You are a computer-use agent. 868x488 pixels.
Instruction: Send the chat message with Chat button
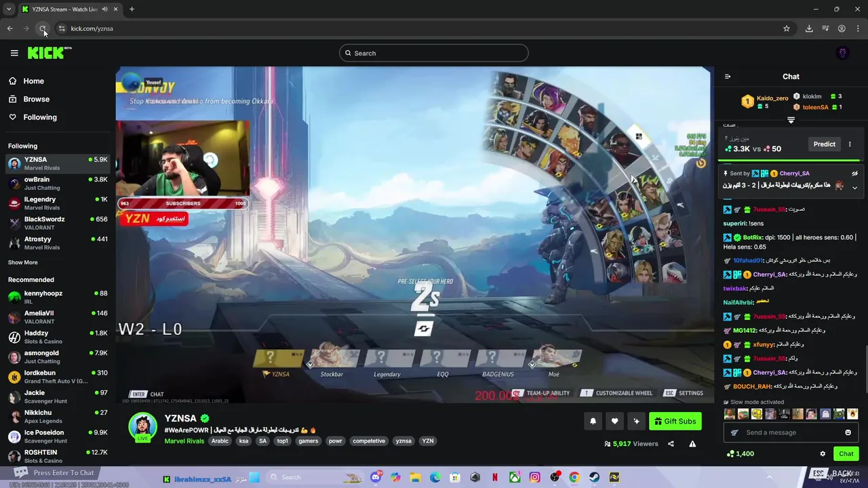(x=846, y=453)
